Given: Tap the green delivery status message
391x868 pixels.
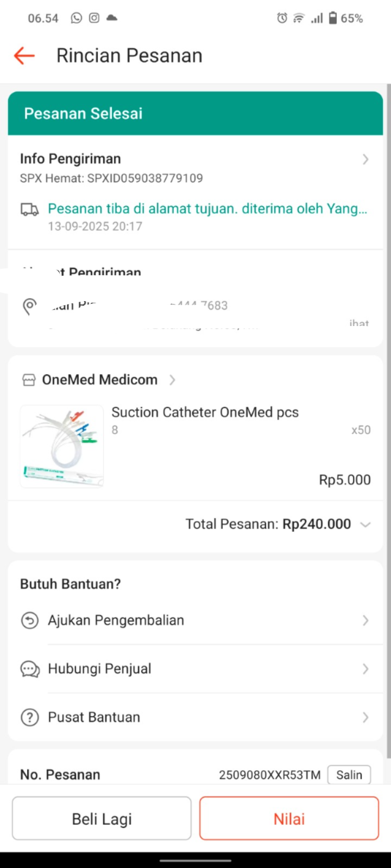Looking at the screenshot, I should pyautogui.click(x=207, y=209).
